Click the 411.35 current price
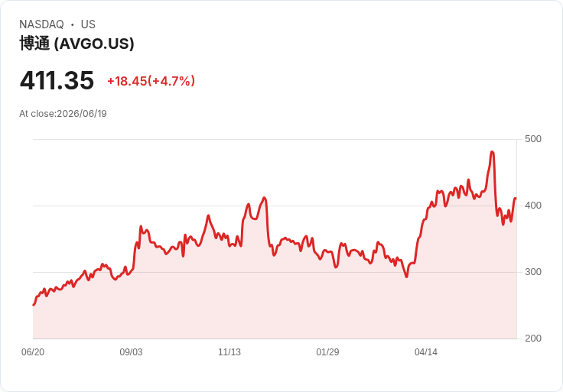Viewport: 563px width, 392px height. pos(57,80)
